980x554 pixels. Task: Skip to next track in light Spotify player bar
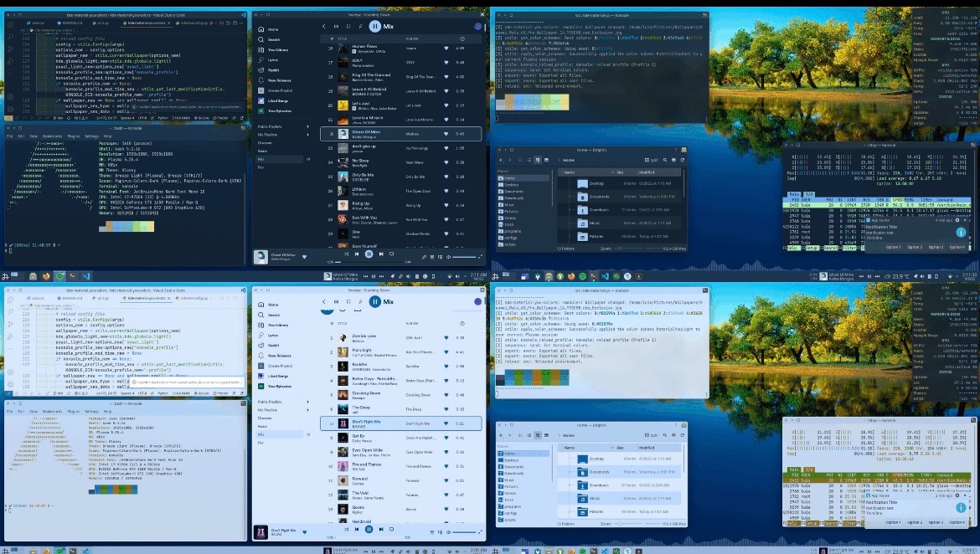click(x=380, y=529)
